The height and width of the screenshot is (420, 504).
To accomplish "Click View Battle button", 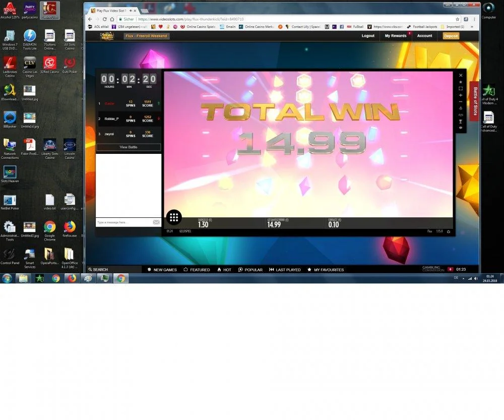I will 129,147.
